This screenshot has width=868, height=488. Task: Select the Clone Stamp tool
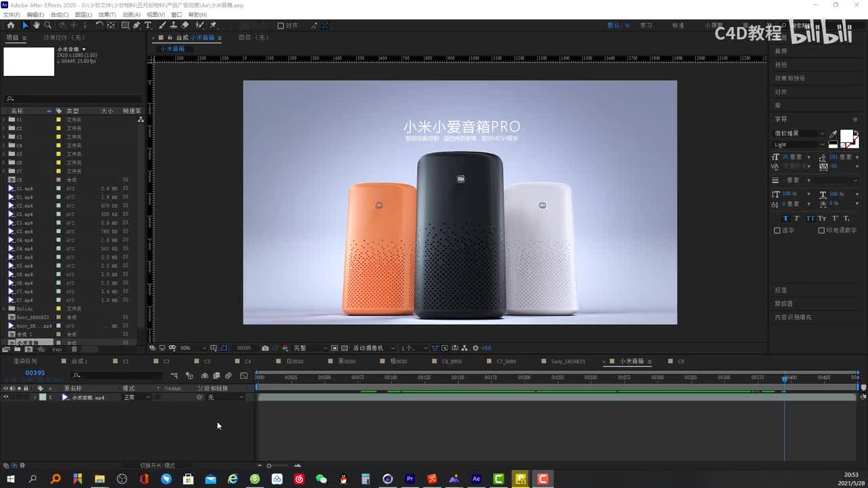pyautogui.click(x=174, y=25)
